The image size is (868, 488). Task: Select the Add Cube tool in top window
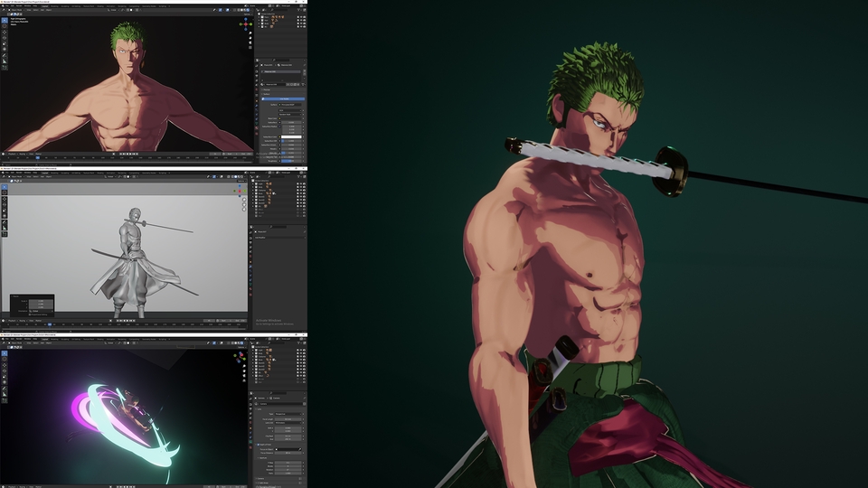click(x=5, y=68)
